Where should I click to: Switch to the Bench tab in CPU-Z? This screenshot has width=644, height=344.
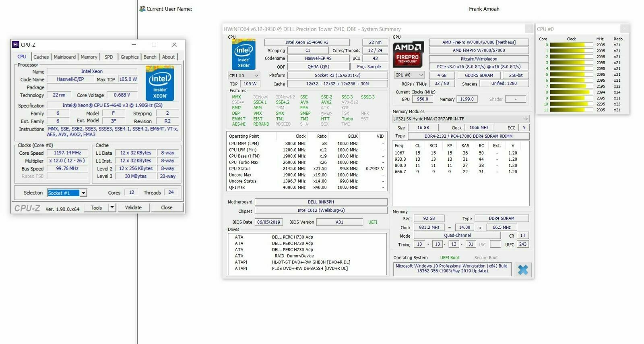pyautogui.click(x=150, y=57)
